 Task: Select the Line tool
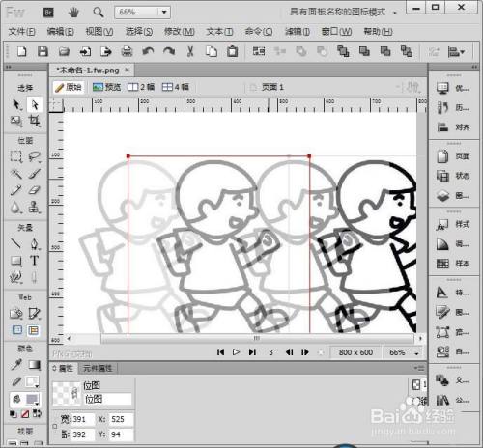coord(15,243)
